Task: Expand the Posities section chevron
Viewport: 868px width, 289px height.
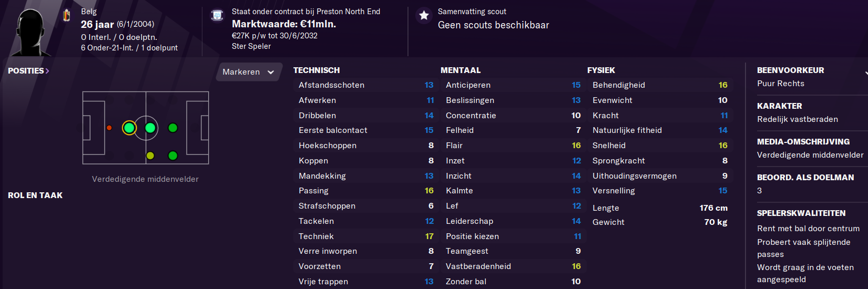Action: click(x=47, y=71)
